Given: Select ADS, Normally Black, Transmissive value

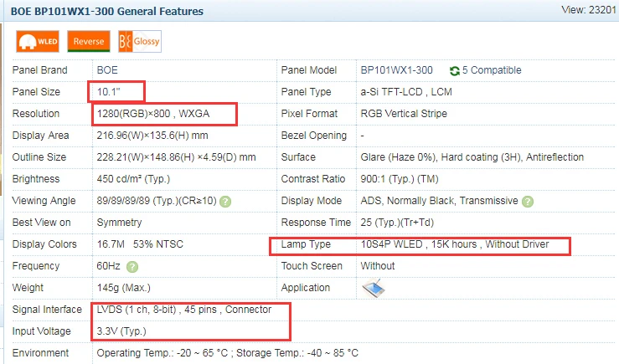Looking at the screenshot, I should pyautogui.click(x=439, y=201).
